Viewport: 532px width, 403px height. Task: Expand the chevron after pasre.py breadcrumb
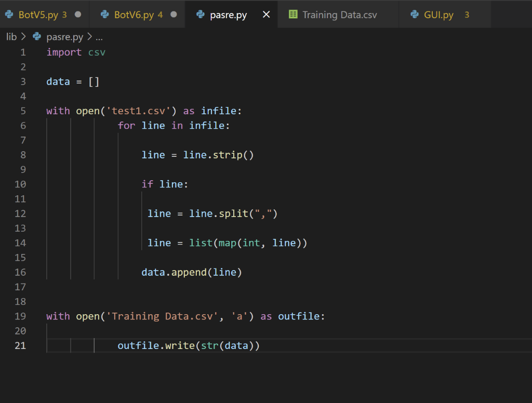tap(89, 37)
